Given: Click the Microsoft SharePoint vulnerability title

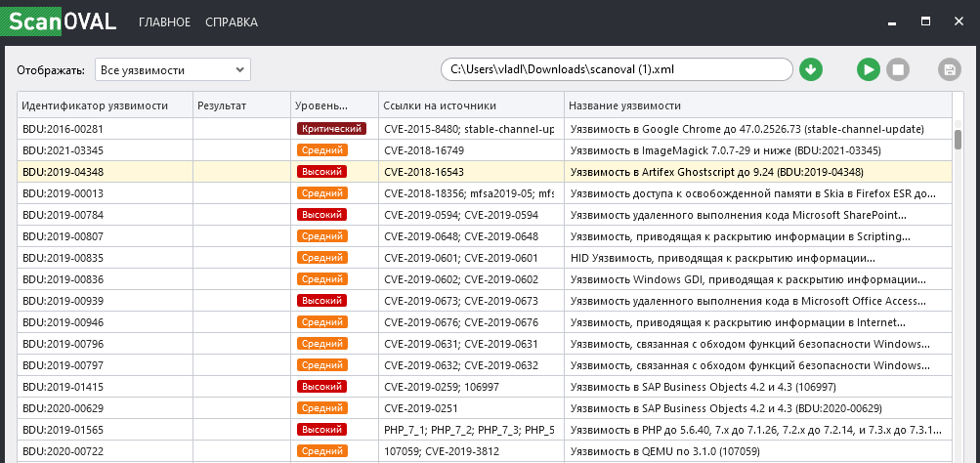Looking at the screenshot, I should pos(738,214).
